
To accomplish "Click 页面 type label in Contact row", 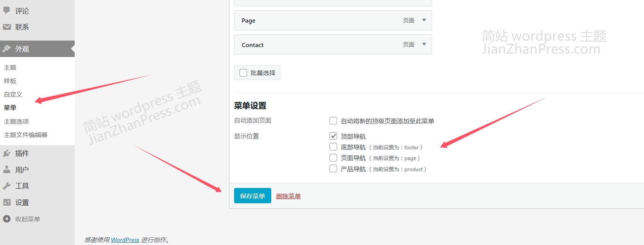I will pos(409,44).
